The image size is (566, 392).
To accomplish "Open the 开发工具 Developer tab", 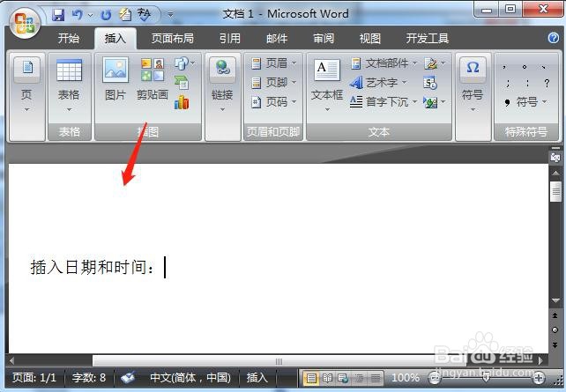I will pos(428,38).
